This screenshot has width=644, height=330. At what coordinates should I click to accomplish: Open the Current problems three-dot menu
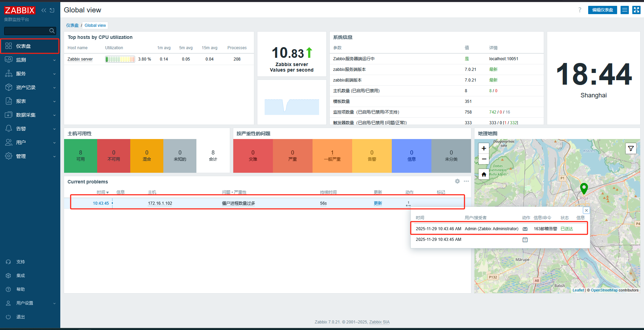pos(466,181)
